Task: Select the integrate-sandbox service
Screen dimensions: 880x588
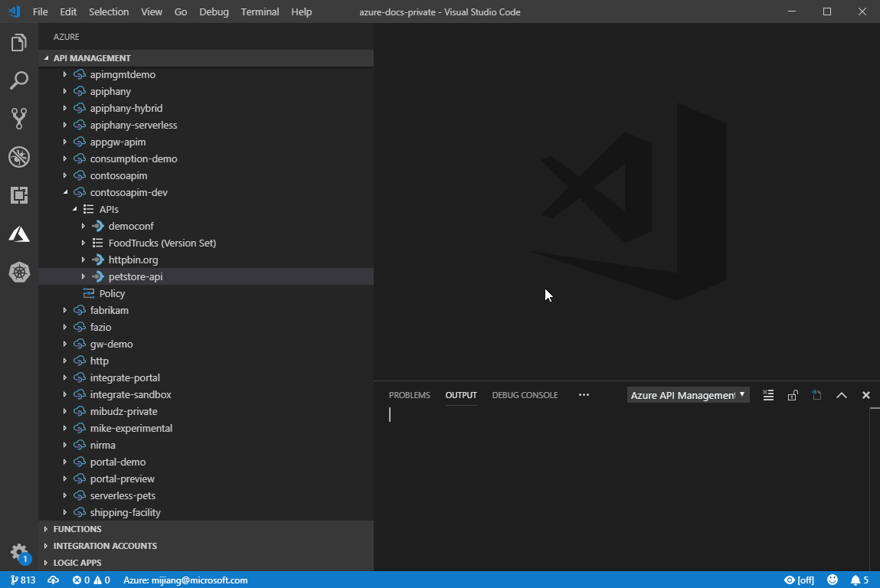Action: pyautogui.click(x=206, y=394)
